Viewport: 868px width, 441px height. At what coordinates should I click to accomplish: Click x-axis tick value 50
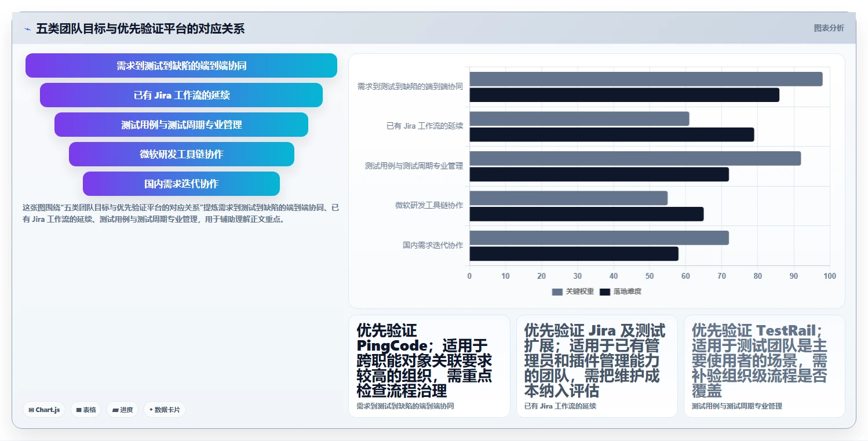[x=650, y=276]
